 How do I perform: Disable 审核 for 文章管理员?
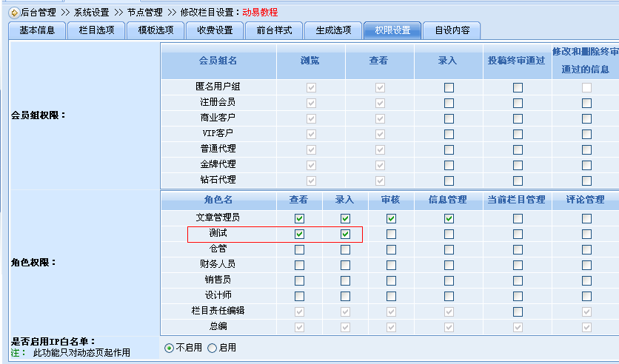coord(391,219)
